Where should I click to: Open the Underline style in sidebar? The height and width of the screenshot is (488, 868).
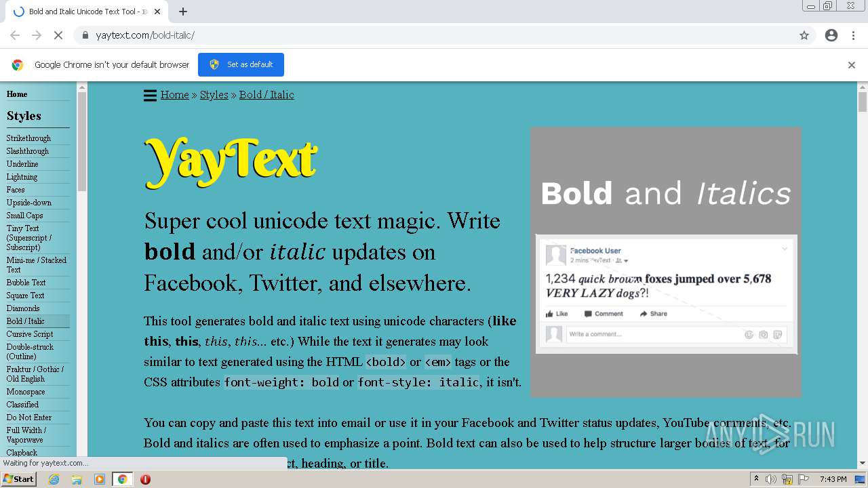coord(22,164)
